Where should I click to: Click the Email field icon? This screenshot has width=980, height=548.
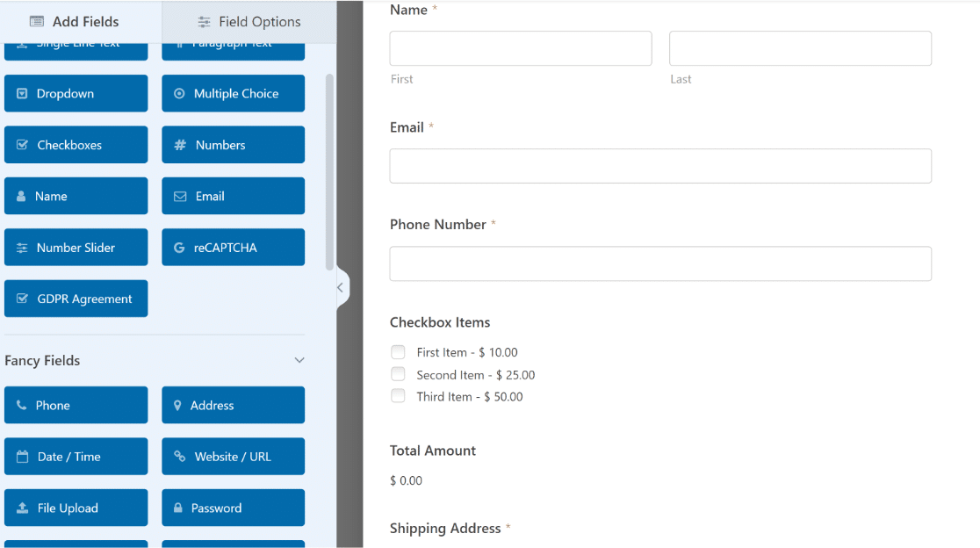[x=233, y=196]
